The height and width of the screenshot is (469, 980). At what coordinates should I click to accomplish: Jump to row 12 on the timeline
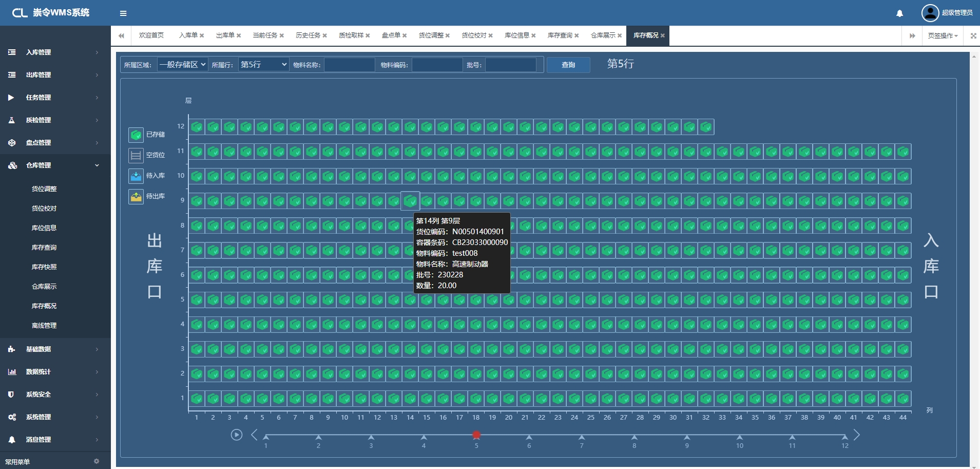point(844,437)
